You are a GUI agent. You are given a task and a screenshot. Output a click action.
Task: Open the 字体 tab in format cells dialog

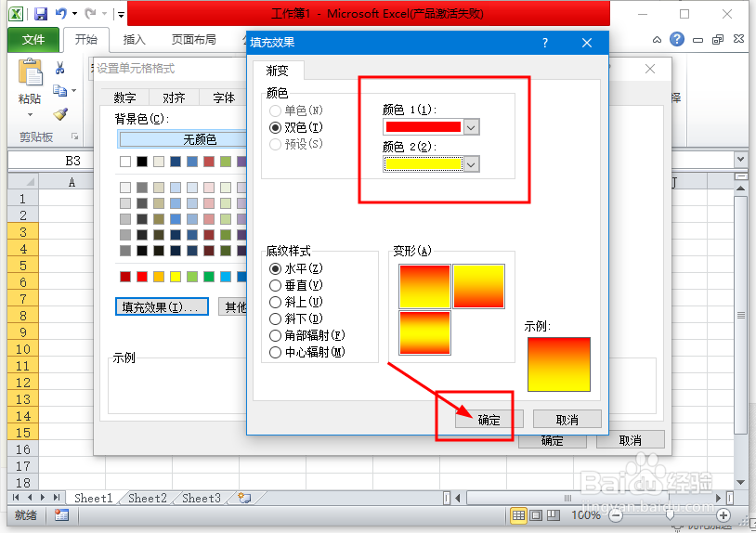pos(224,97)
